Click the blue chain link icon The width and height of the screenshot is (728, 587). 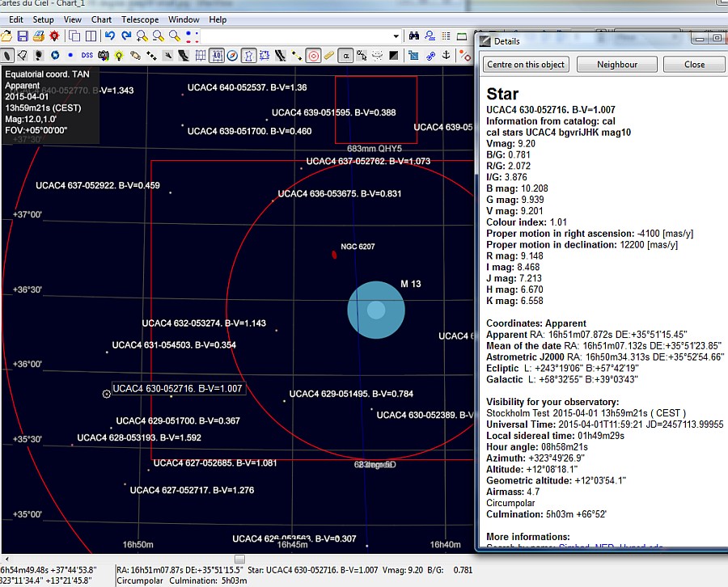click(431, 56)
